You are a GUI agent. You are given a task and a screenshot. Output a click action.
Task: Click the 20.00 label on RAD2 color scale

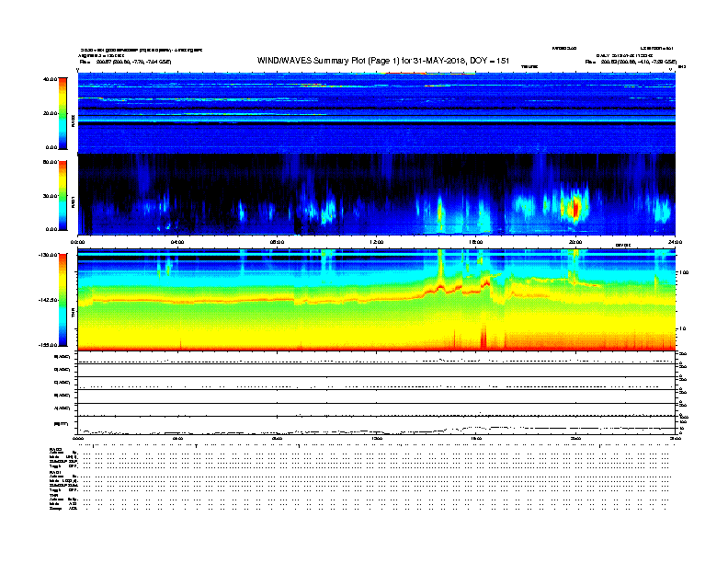(x=50, y=113)
